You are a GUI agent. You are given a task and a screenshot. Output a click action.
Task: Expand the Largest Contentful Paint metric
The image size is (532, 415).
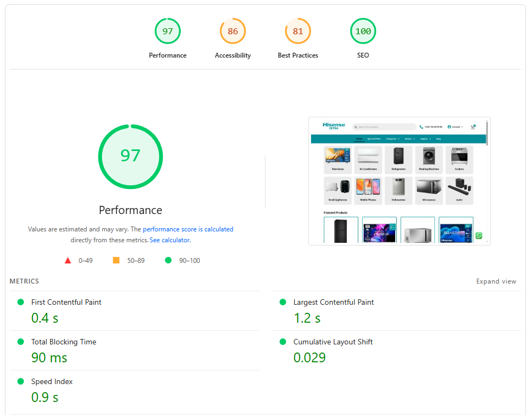pyautogui.click(x=333, y=302)
